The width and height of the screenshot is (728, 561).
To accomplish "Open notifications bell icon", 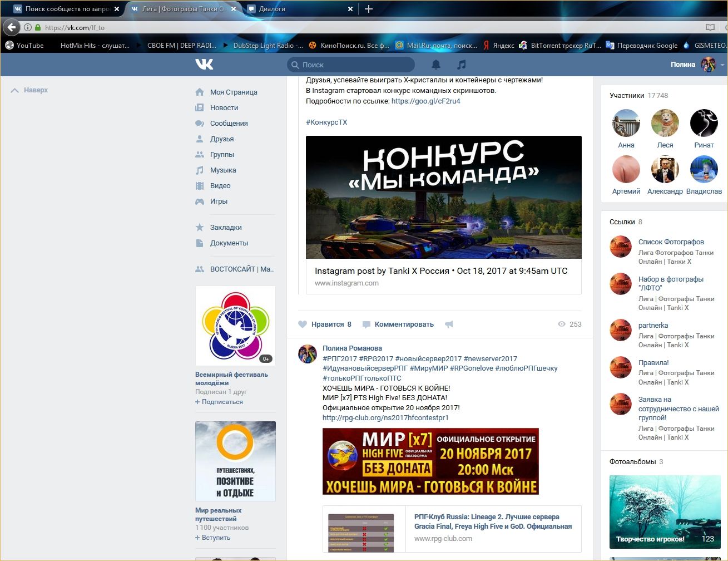I will tap(436, 65).
